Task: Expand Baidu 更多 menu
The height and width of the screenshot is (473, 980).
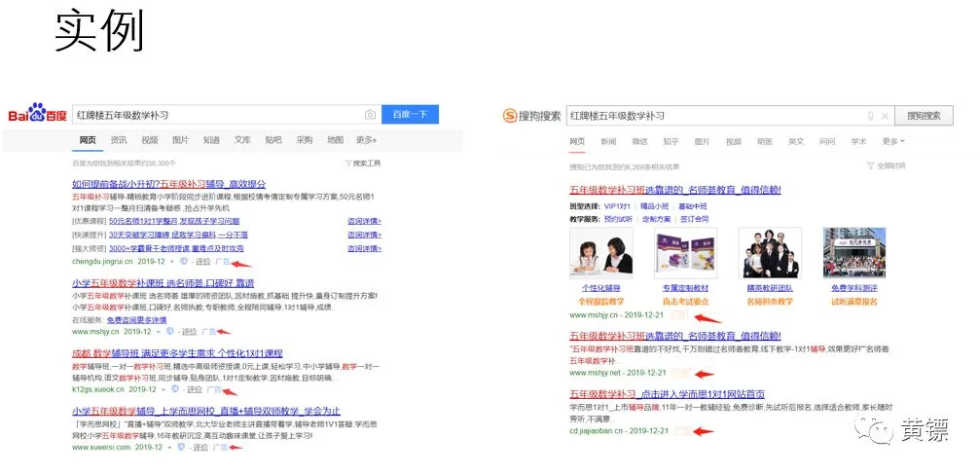Action: (366, 140)
